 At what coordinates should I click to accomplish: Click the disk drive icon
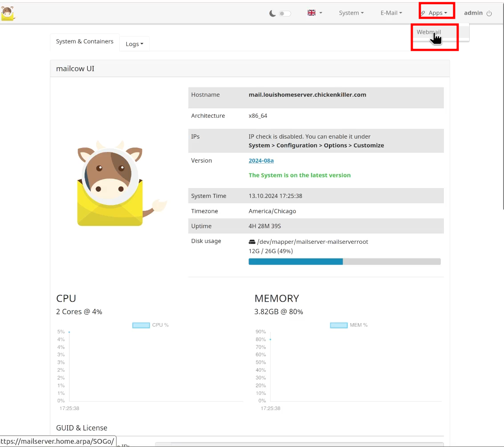pos(252,242)
